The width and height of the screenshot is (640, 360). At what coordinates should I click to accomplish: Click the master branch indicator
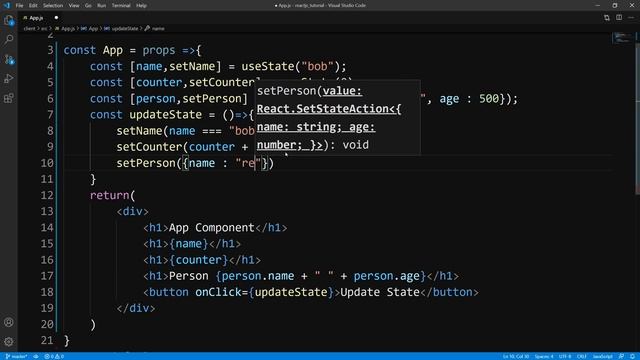pyautogui.click(x=16, y=356)
